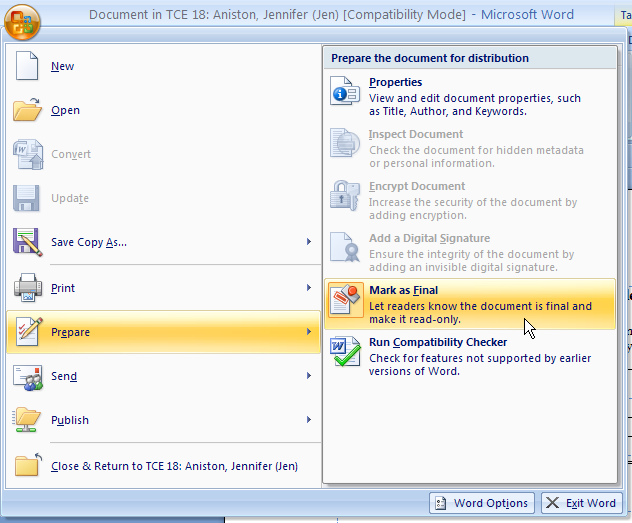The width and height of the screenshot is (632, 523).
Task: Expand the Print submenu arrow
Action: tap(309, 288)
